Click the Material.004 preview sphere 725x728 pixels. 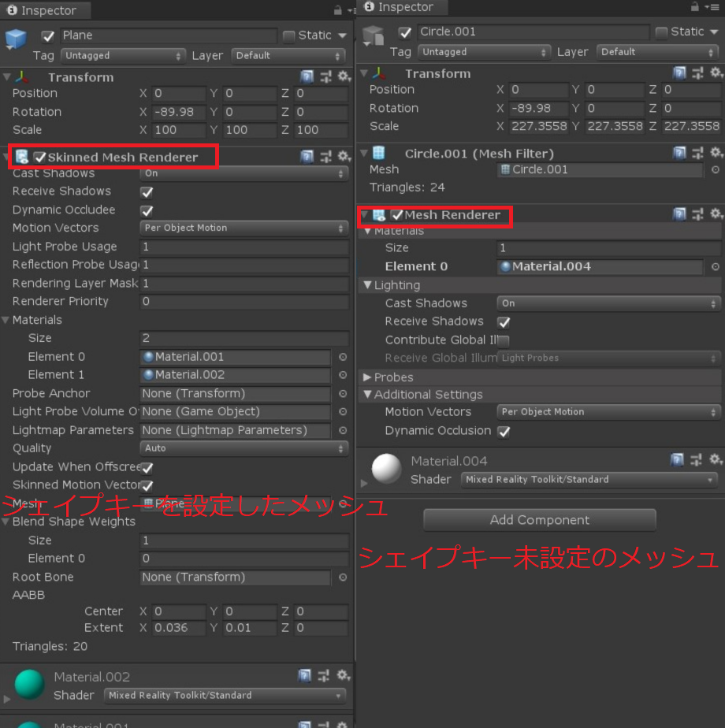[386, 469]
